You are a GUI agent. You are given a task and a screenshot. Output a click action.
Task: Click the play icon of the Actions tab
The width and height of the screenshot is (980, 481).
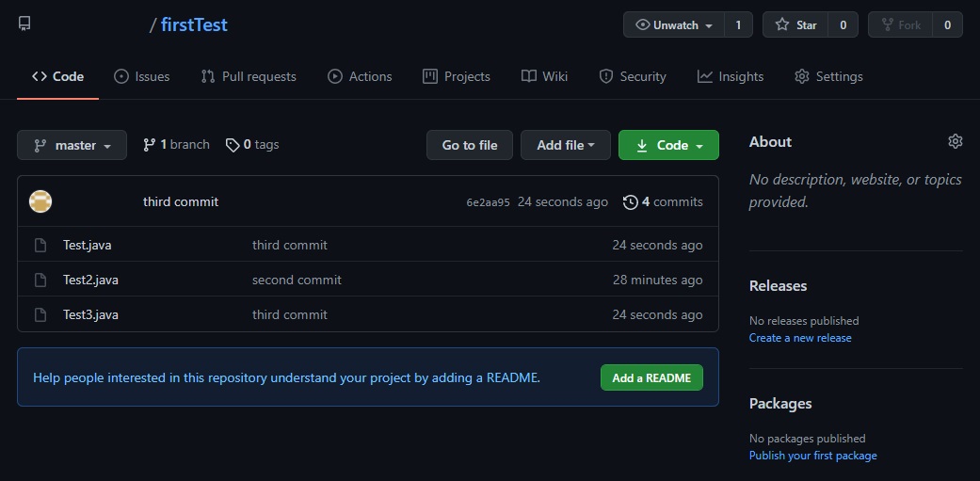click(335, 76)
